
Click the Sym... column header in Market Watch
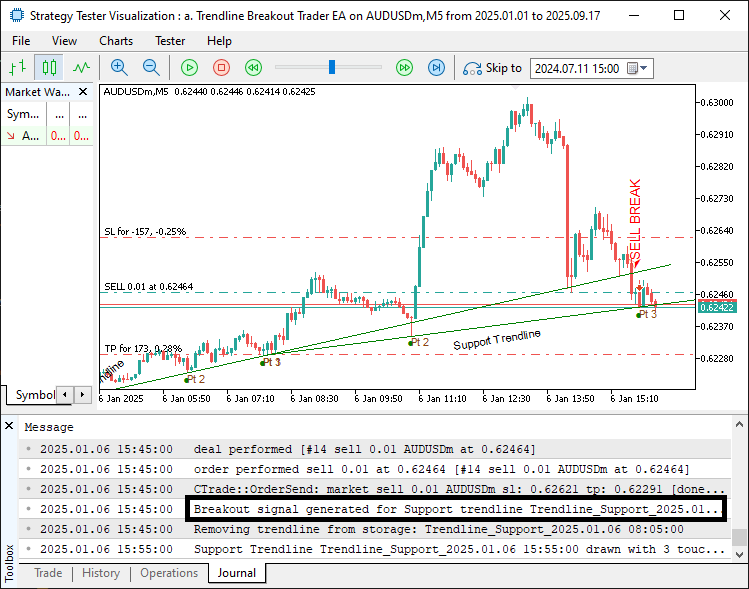pyautogui.click(x=23, y=115)
